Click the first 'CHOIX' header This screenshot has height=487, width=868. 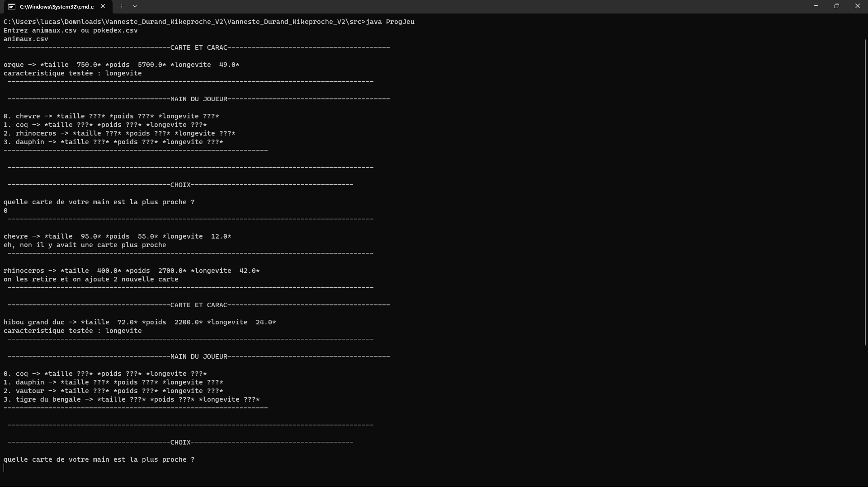[x=180, y=185]
